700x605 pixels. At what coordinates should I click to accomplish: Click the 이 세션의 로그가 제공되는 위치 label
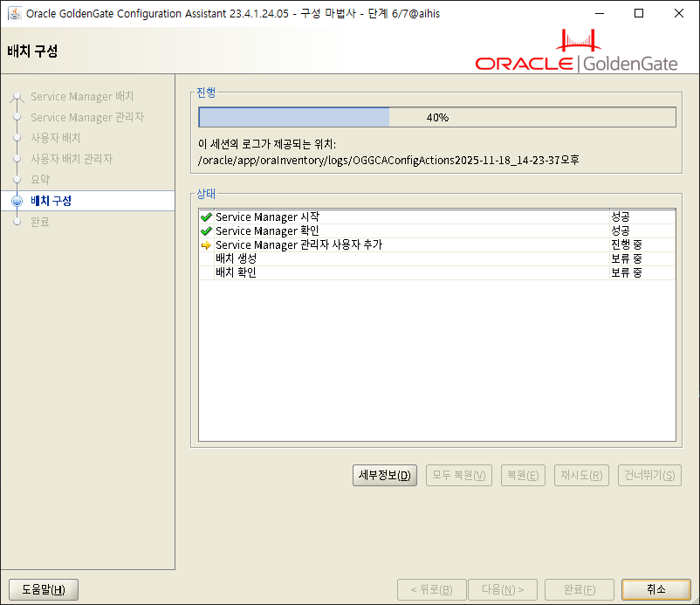pos(267,144)
